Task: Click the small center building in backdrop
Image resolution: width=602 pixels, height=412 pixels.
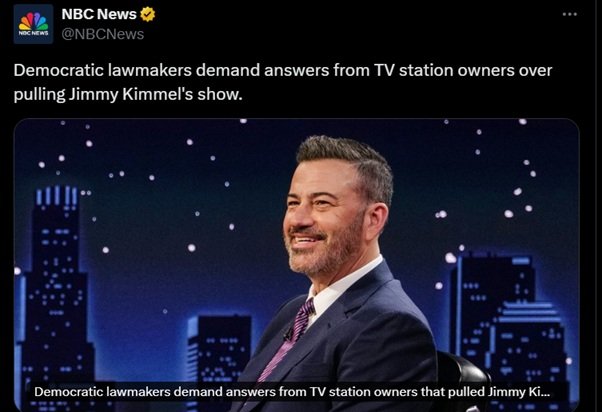Action: click(219, 347)
